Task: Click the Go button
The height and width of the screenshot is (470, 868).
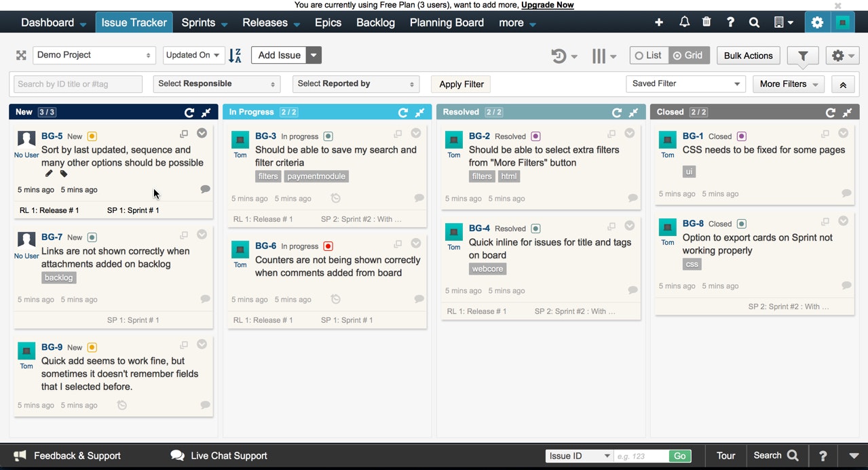Action: click(x=680, y=456)
